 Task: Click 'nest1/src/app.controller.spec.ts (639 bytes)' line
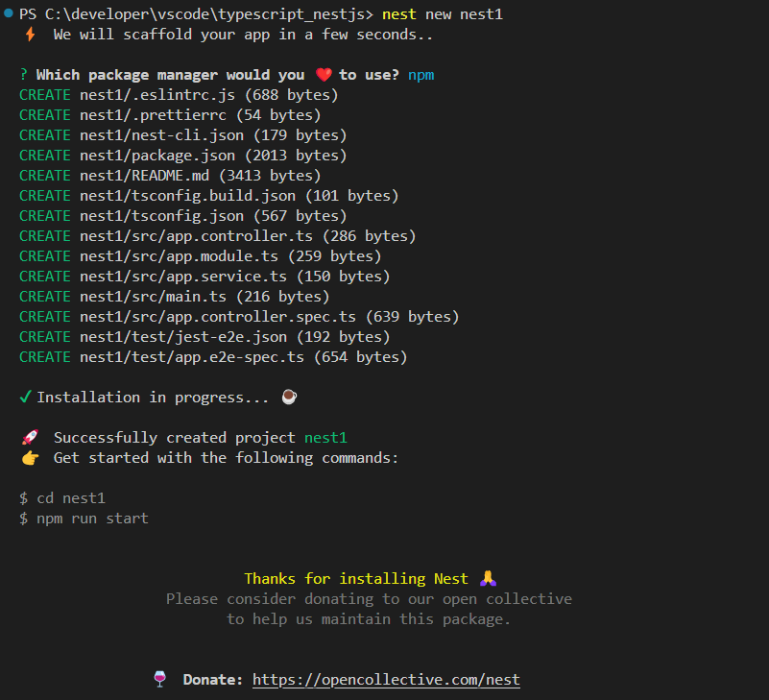point(269,317)
